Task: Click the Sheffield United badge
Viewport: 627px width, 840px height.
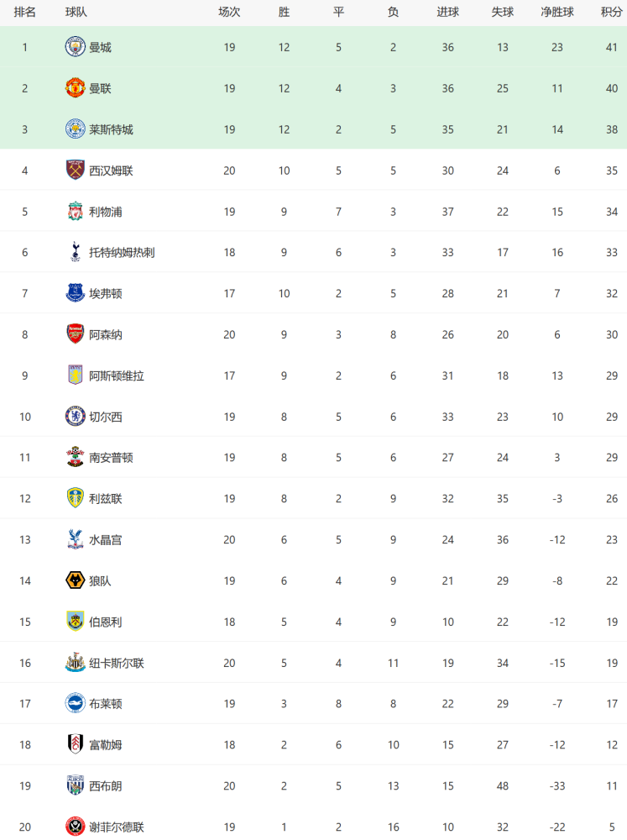Action: pos(75,827)
